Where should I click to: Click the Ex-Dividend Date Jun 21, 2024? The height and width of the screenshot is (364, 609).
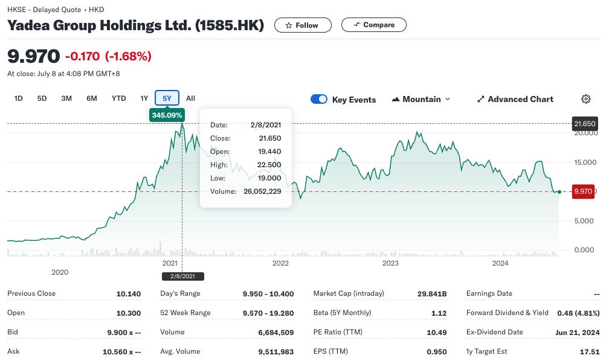(578, 333)
